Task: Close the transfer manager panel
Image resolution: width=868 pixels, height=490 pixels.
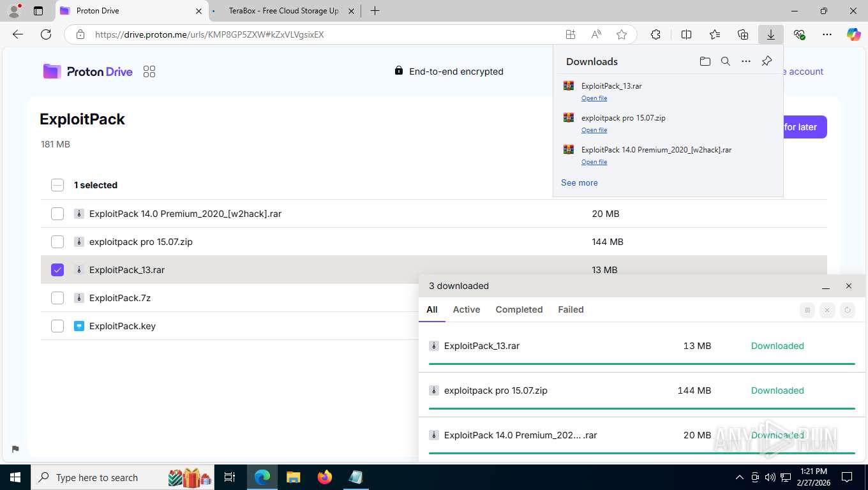Action: tap(849, 286)
